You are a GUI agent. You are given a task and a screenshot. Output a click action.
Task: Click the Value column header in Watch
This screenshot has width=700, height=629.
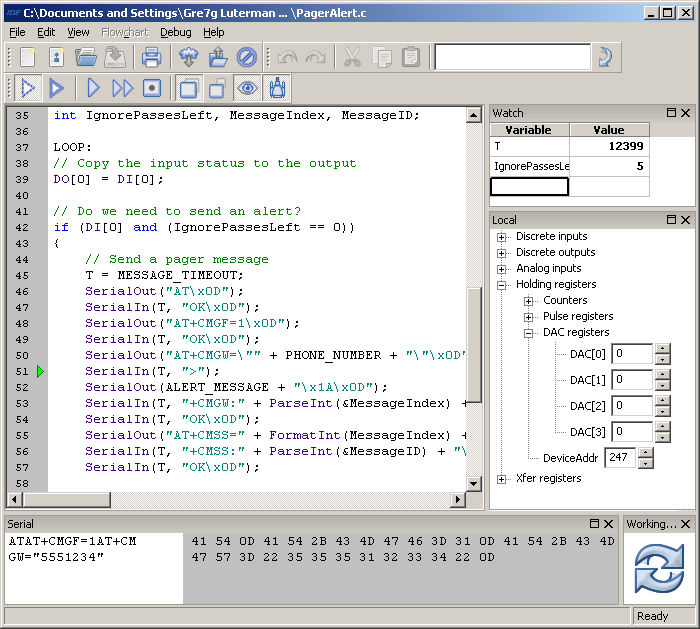click(x=608, y=130)
